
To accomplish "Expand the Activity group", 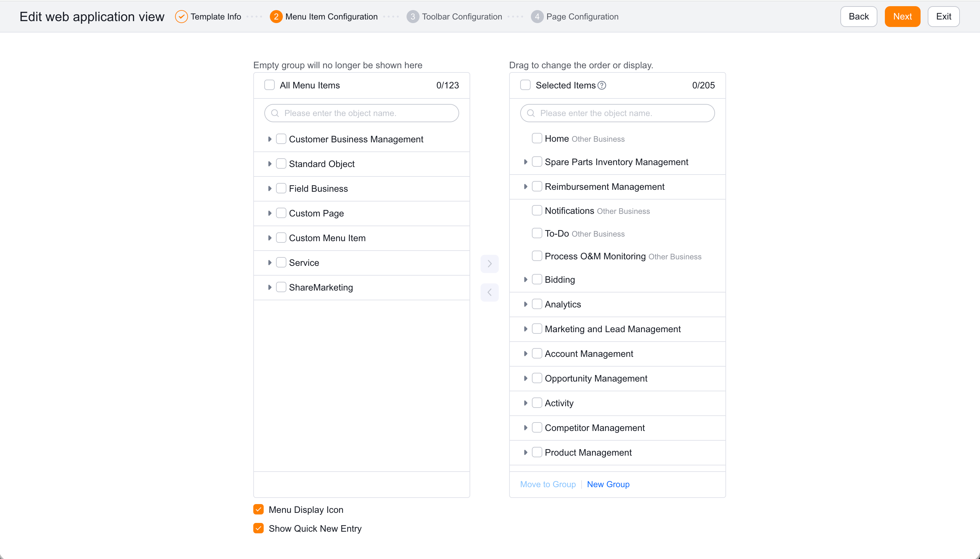I will 525,403.
